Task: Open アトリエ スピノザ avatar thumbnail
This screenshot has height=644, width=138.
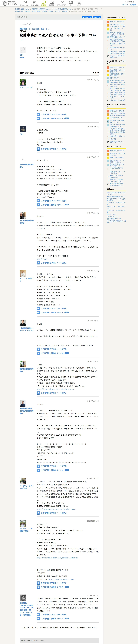Action: pos(23,82)
